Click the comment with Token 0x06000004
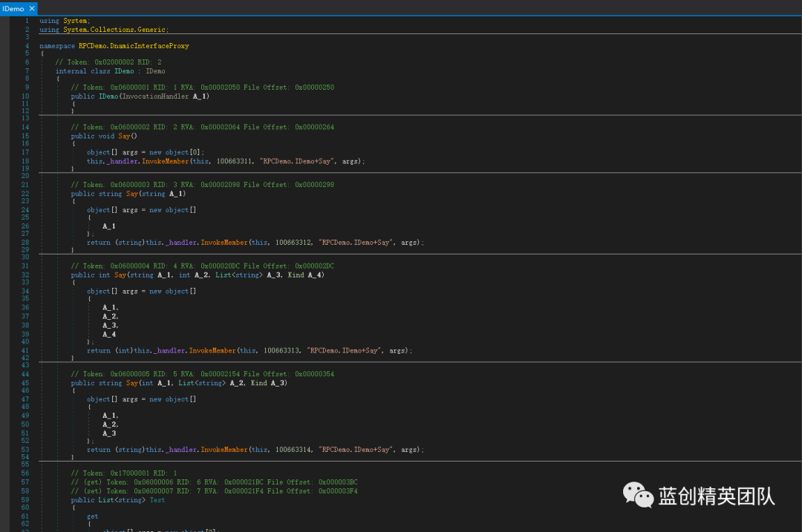The image size is (802, 532). [x=203, y=266]
